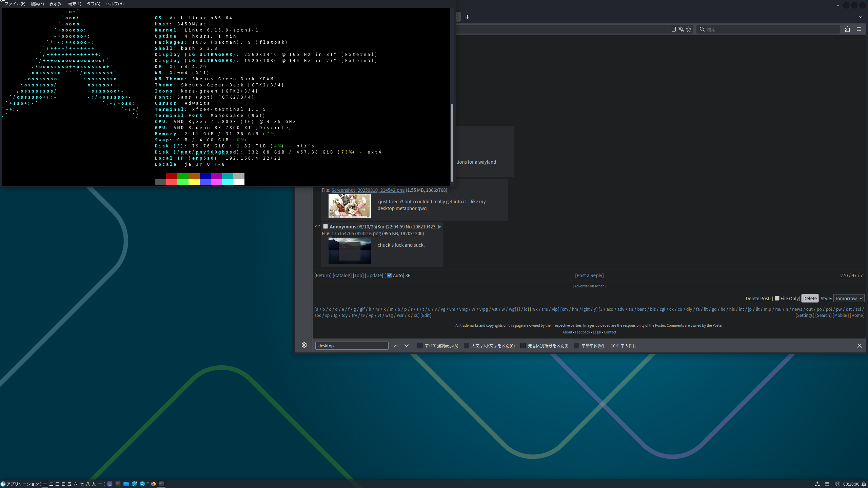This screenshot has width=868, height=488.
Task: Open the 編集 menu in terminal
Action: point(37,4)
